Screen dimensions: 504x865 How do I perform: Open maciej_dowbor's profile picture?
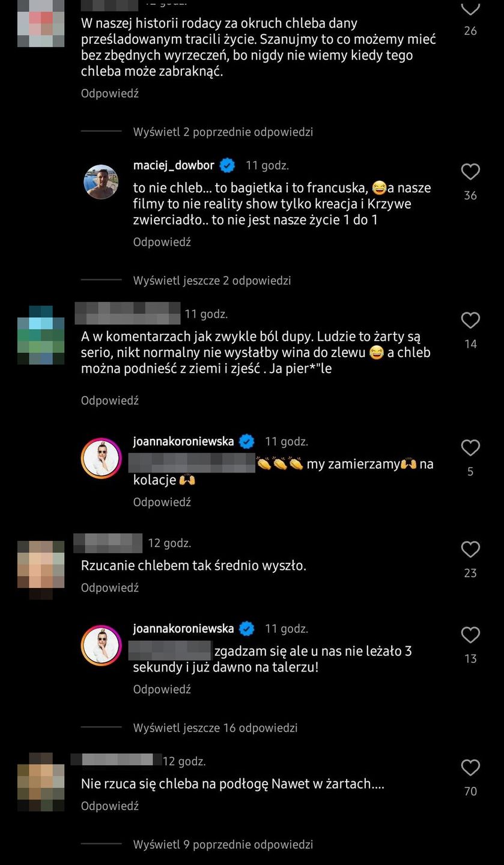pos(101,182)
